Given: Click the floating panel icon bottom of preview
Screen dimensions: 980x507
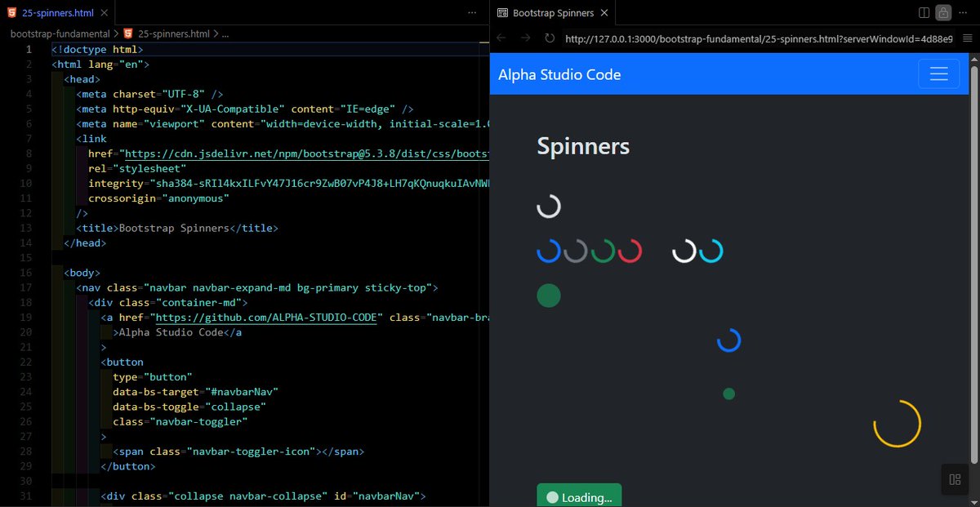Looking at the screenshot, I should tap(955, 479).
